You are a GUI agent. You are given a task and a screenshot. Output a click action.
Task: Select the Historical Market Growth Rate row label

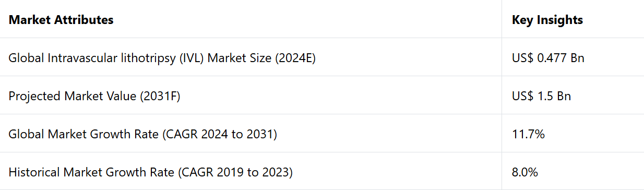click(150, 172)
